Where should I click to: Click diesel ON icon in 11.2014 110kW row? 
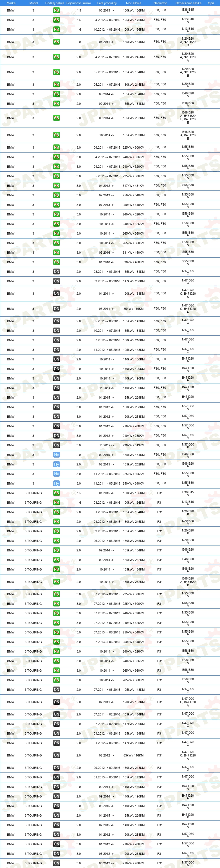56,388
